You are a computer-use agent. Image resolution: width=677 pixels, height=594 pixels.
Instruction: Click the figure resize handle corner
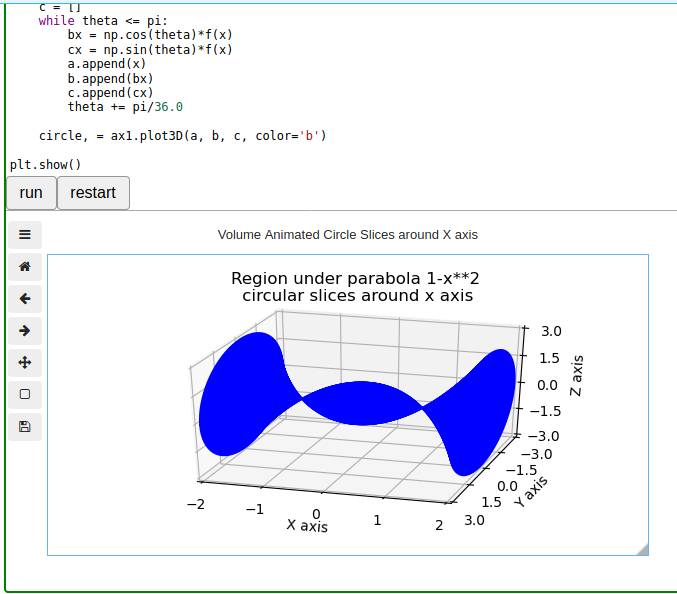point(643,550)
